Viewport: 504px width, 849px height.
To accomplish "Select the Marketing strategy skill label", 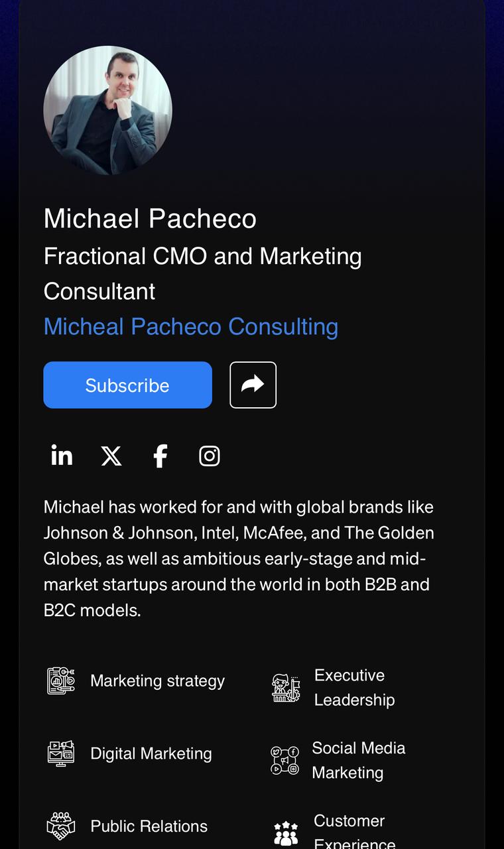I will click(158, 681).
